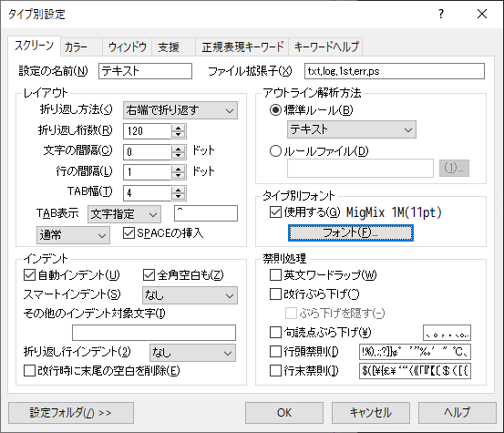
Task: Click the TAB幅 value field
Action: coord(148,193)
